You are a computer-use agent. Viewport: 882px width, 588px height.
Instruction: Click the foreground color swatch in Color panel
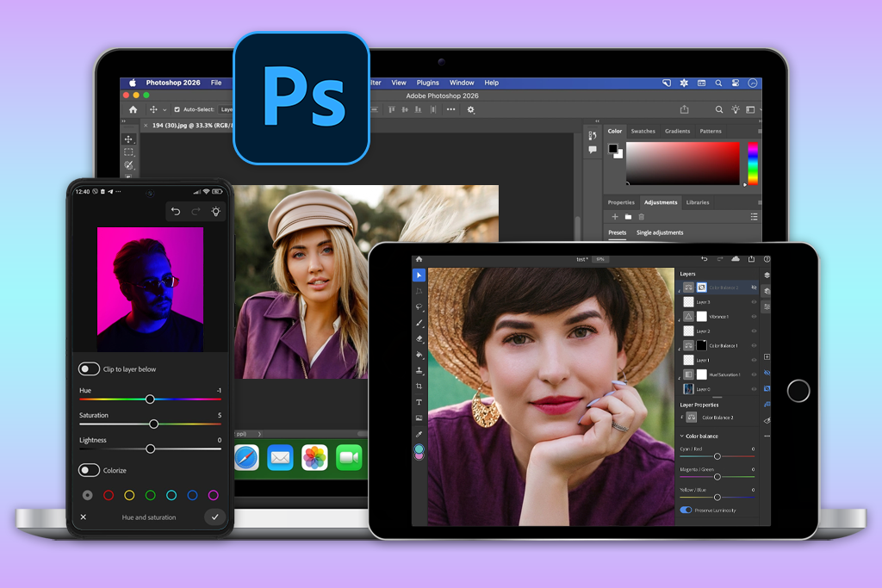click(x=613, y=149)
